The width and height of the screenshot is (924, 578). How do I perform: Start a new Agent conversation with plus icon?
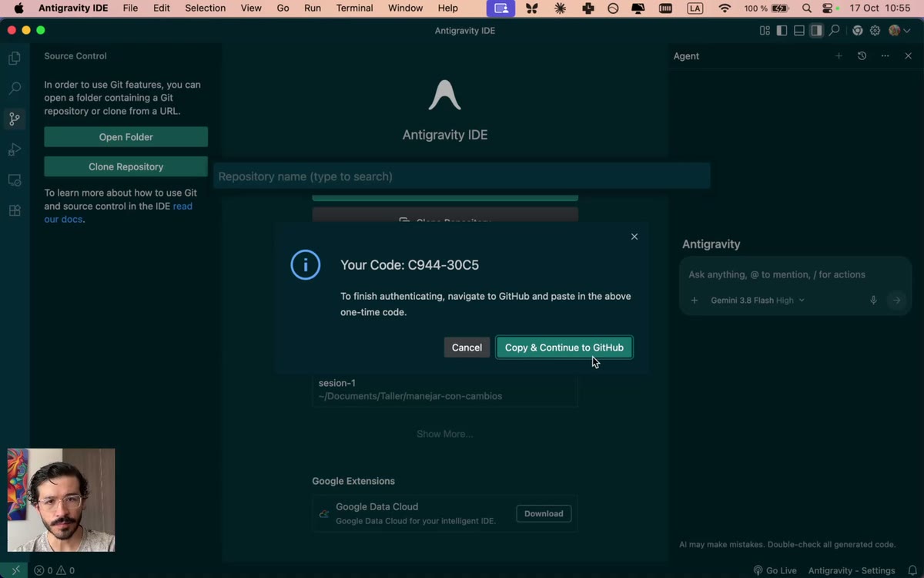pos(839,55)
